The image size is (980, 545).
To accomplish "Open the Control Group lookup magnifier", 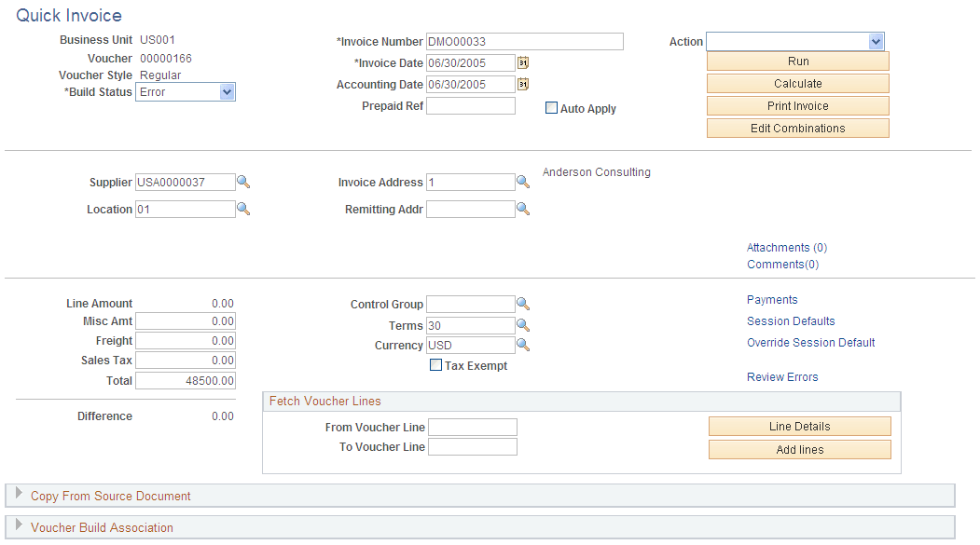I will pos(524,304).
